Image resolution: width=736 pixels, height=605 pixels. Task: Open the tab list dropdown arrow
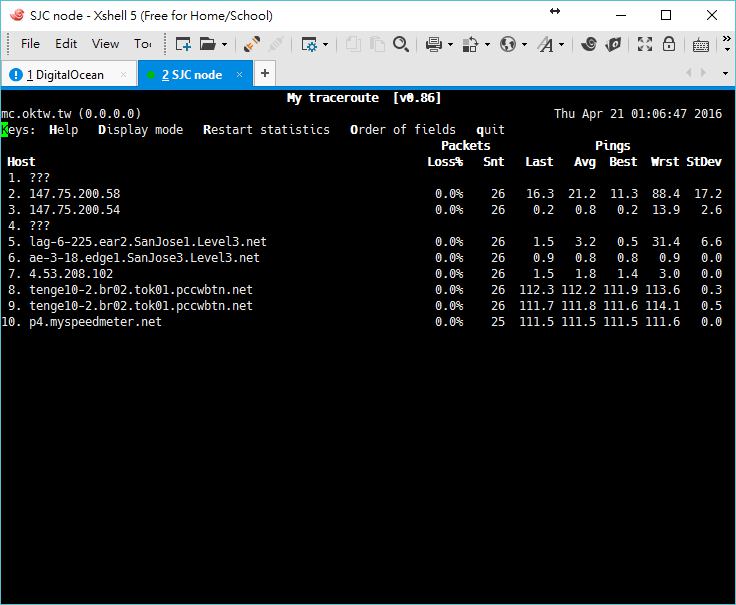tap(725, 73)
